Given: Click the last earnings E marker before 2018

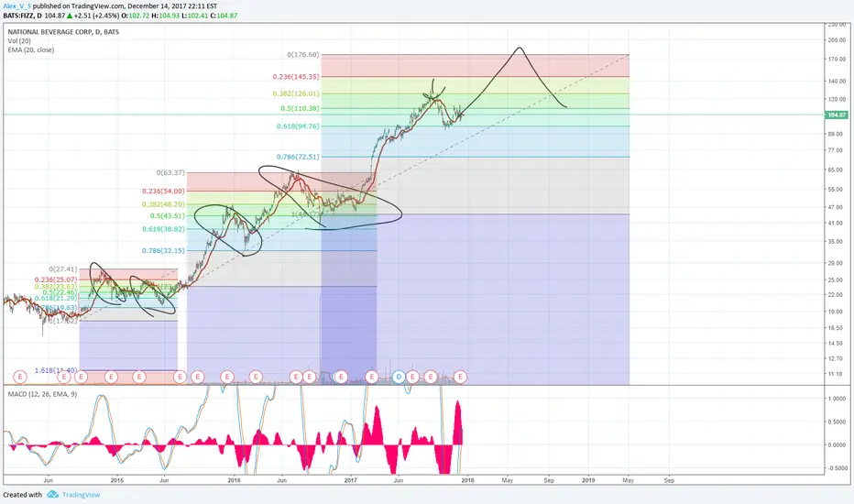Looking at the screenshot, I should pyautogui.click(x=460, y=377).
